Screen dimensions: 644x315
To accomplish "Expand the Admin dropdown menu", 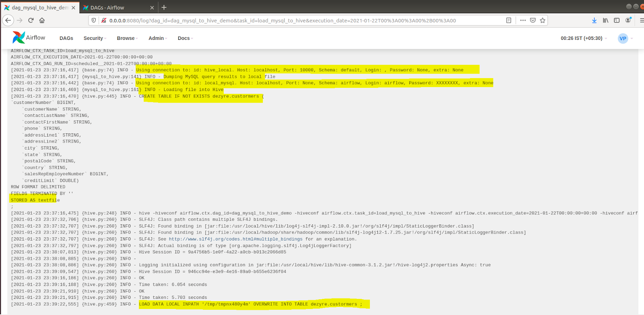I will click(x=157, y=38).
